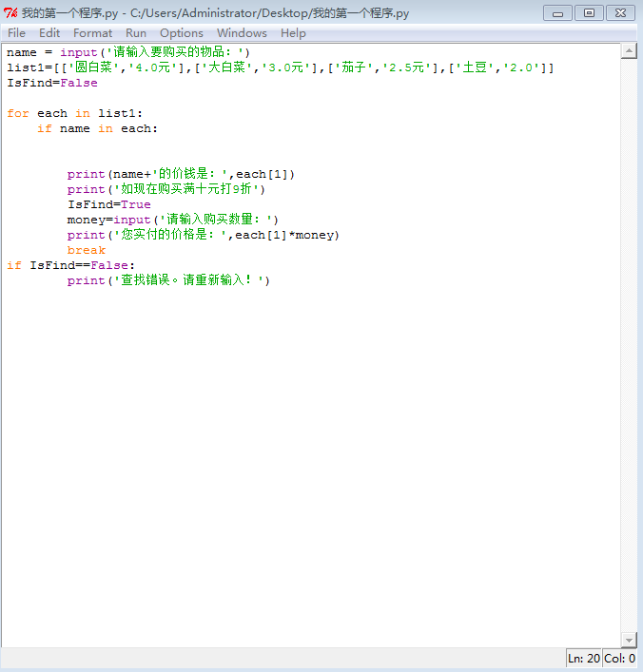Image resolution: width=643 pixels, height=672 pixels.
Task: Close the IDLE editor window
Action: (620, 13)
